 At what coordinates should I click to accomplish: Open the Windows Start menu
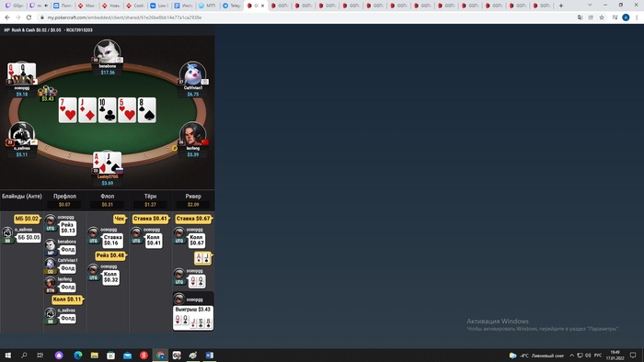coord(7,355)
